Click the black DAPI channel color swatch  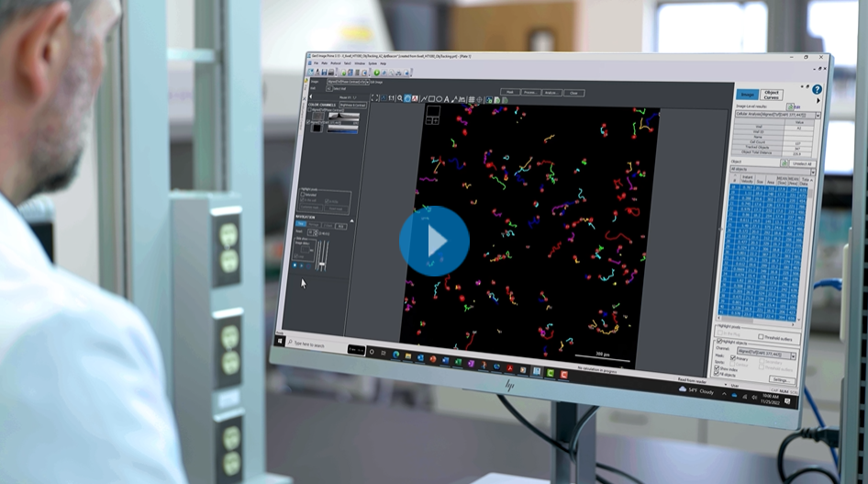click(317, 129)
